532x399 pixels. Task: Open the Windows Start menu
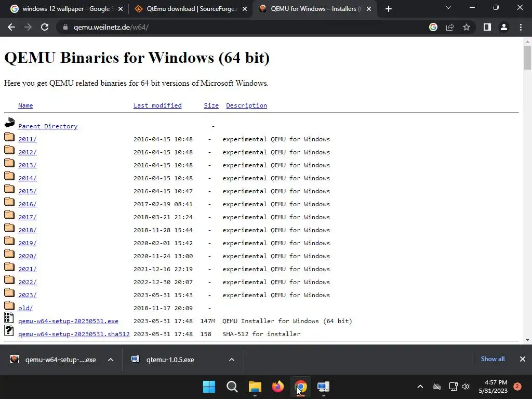click(209, 387)
